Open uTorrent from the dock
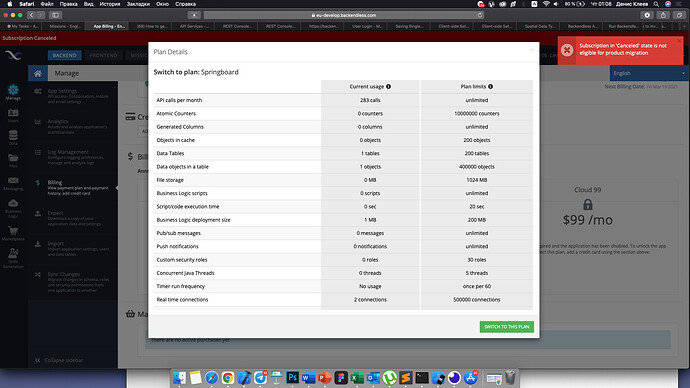Image resolution: width=690 pixels, height=388 pixels. pyautogui.click(x=389, y=378)
